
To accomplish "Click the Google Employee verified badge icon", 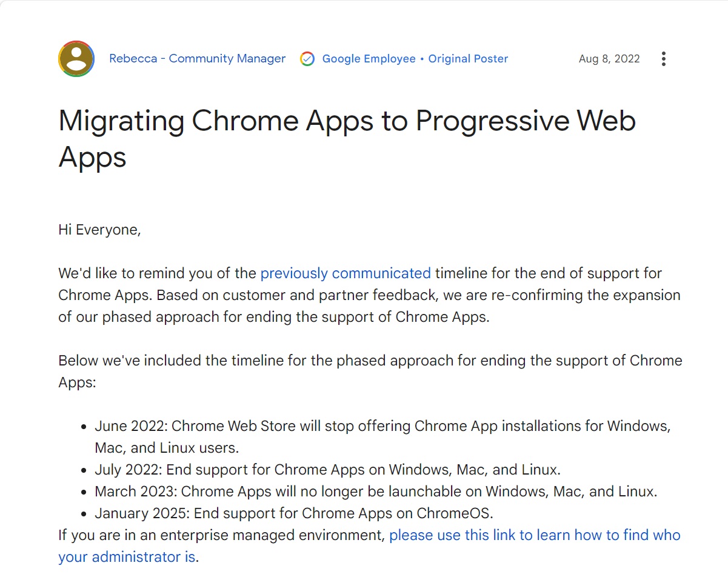I will [x=307, y=59].
